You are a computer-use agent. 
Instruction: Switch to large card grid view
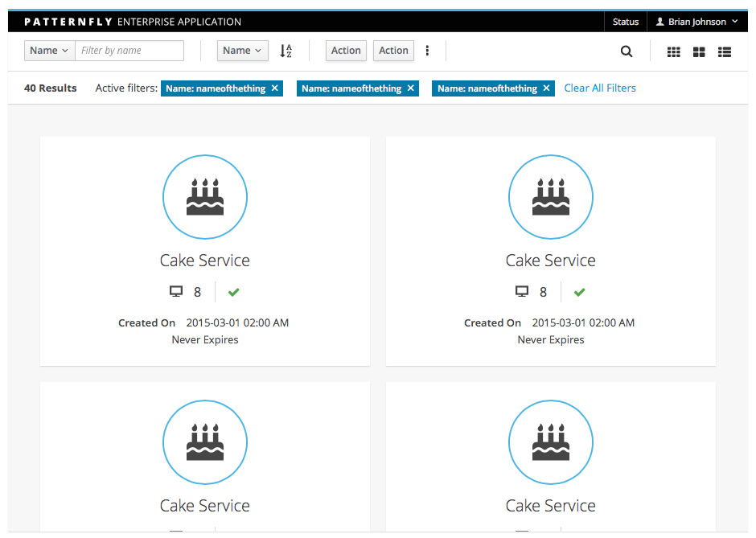coord(699,51)
